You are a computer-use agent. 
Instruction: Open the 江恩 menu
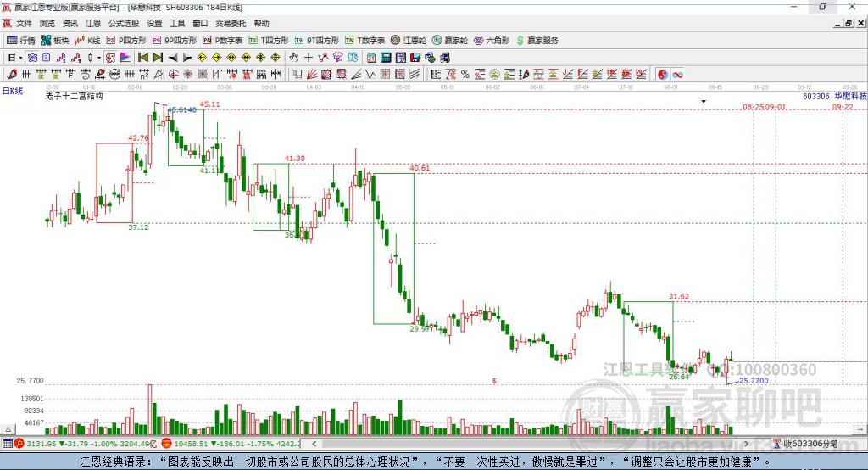pos(93,23)
